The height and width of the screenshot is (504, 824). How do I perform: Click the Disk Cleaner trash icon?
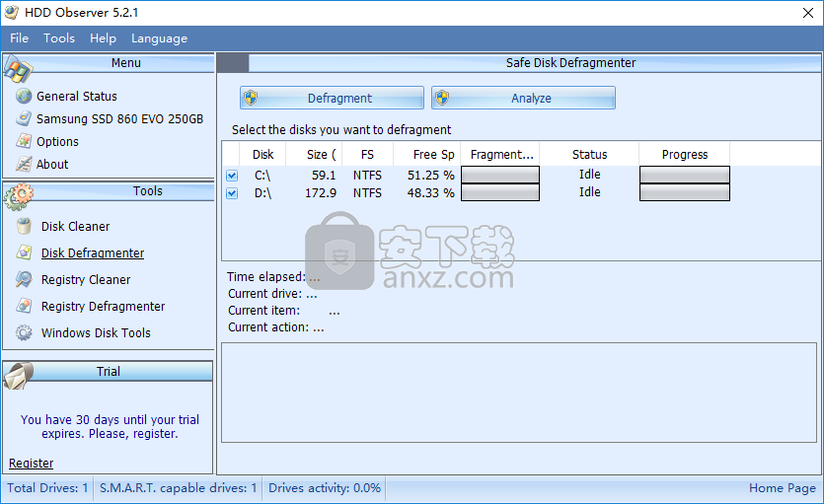coord(24,226)
